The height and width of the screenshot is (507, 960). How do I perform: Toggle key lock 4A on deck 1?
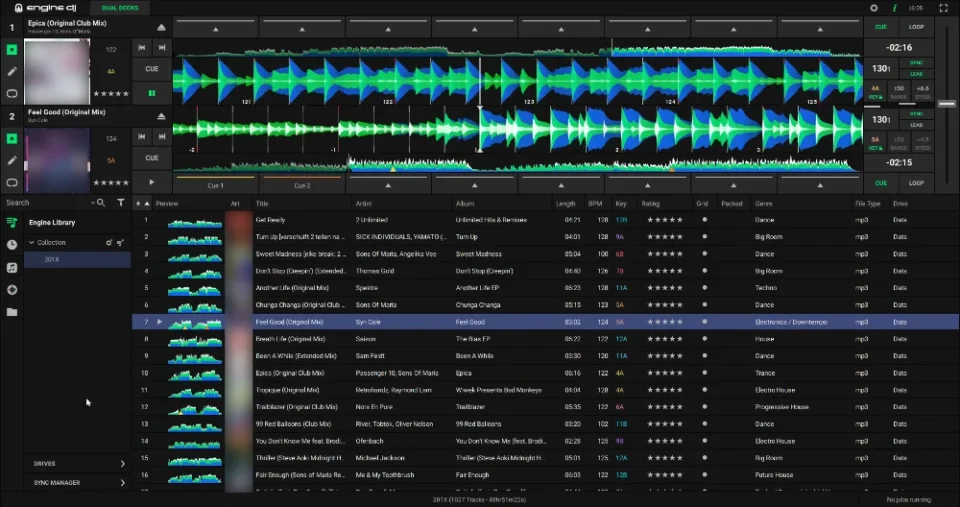(x=875, y=90)
